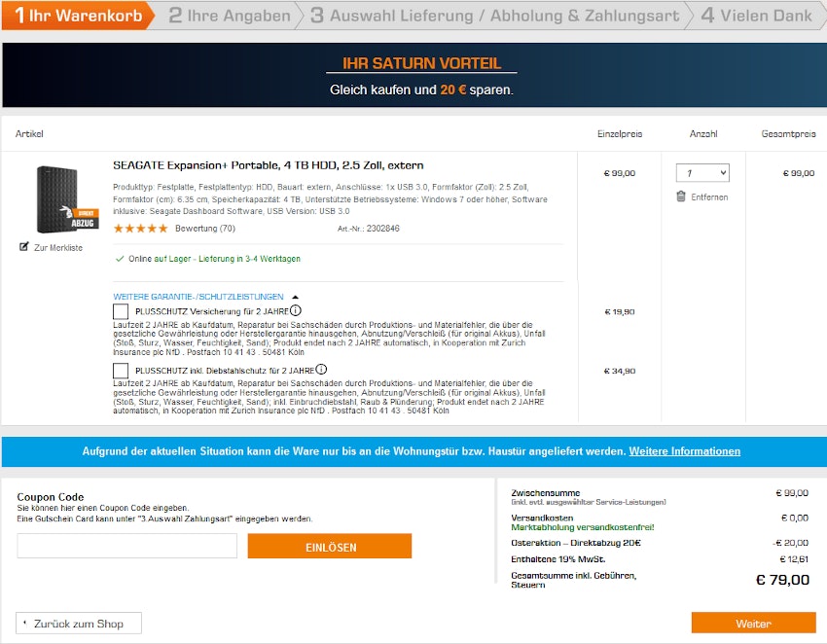Click the Coupon Code input field
The height and width of the screenshot is (644, 827).
tap(127, 546)
